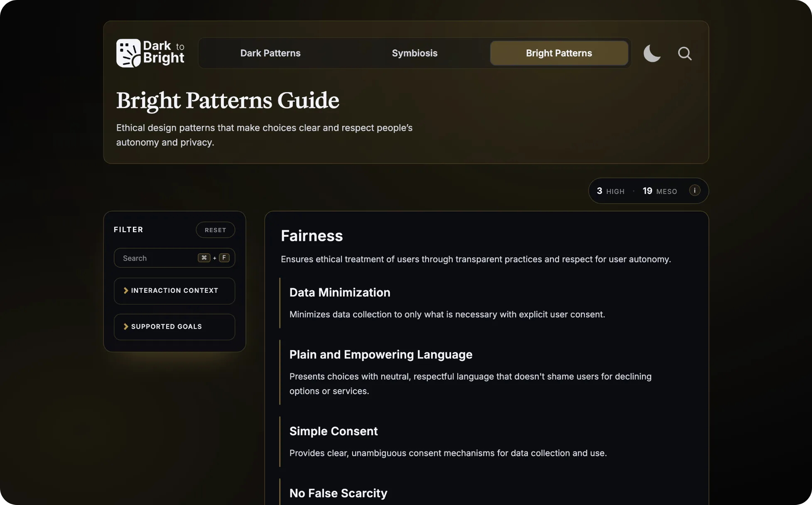This screenshot has width=812, height=505.
Task: Select the Bright Patterns tab
Action: (559, 53)
